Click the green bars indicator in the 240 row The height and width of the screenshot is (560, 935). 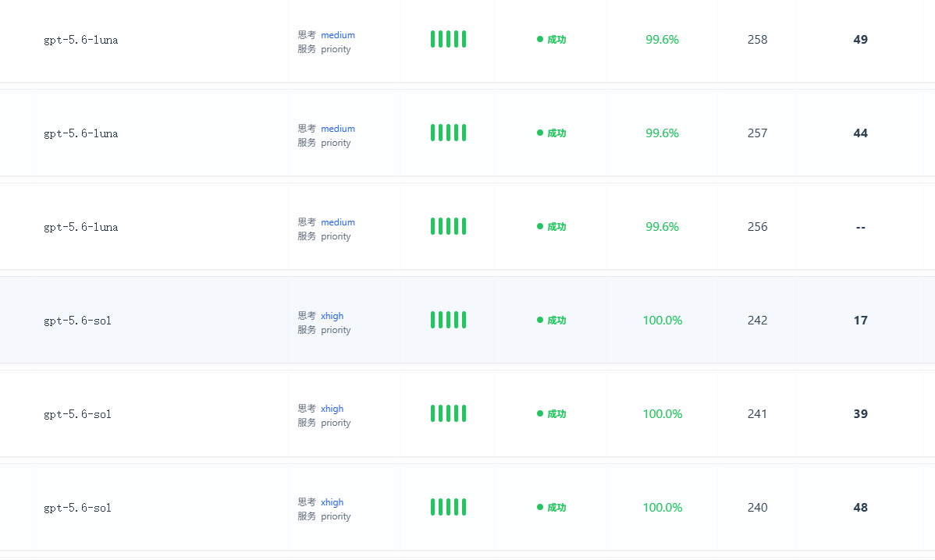pos(449,507)
